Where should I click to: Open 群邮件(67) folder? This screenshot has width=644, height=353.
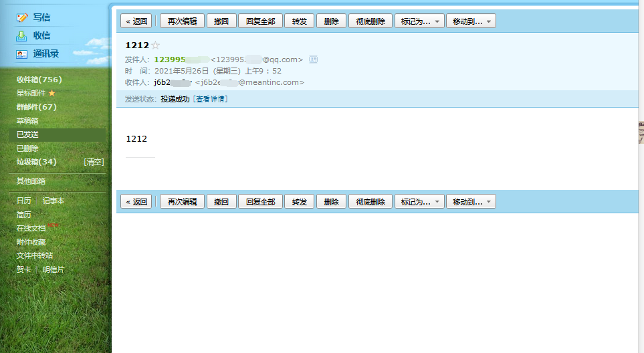click(x=37, y=107)
